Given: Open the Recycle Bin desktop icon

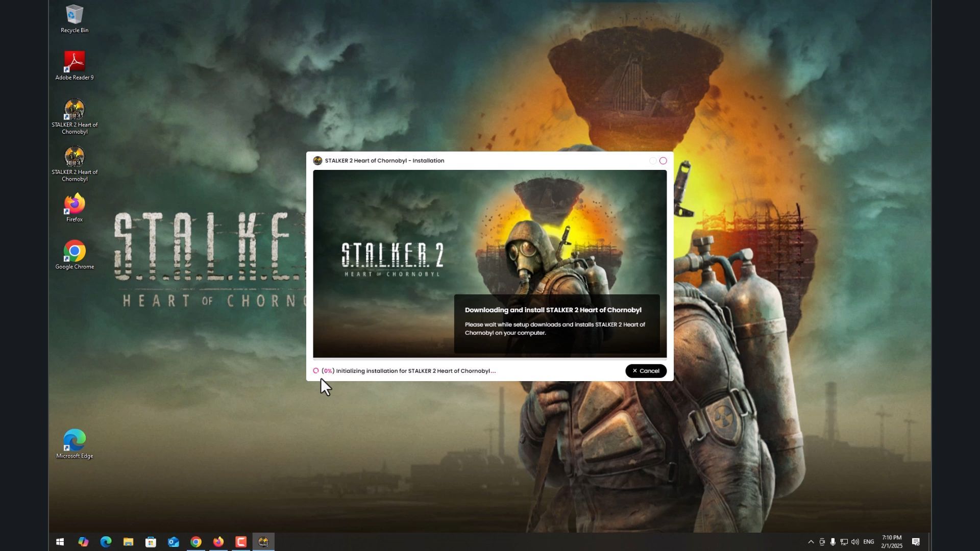Looking at the screenshot, I should (x=75, y=19).
